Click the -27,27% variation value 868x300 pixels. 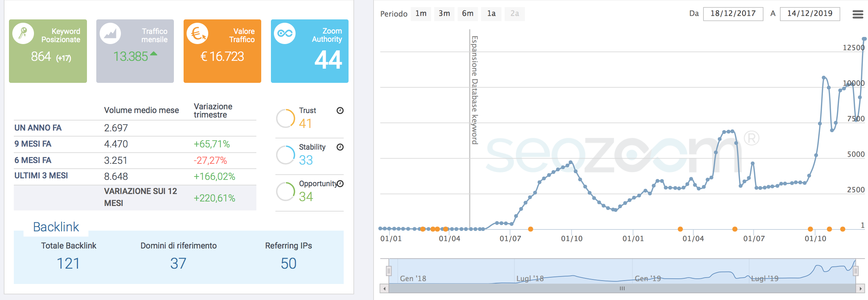pyautogui.click(x=210, y=160)
